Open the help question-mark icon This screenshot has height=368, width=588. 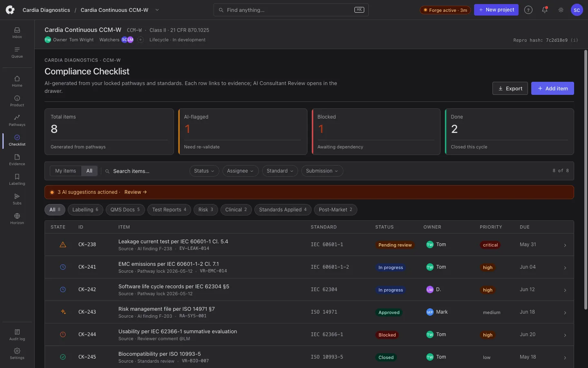(x=528, y=10)
